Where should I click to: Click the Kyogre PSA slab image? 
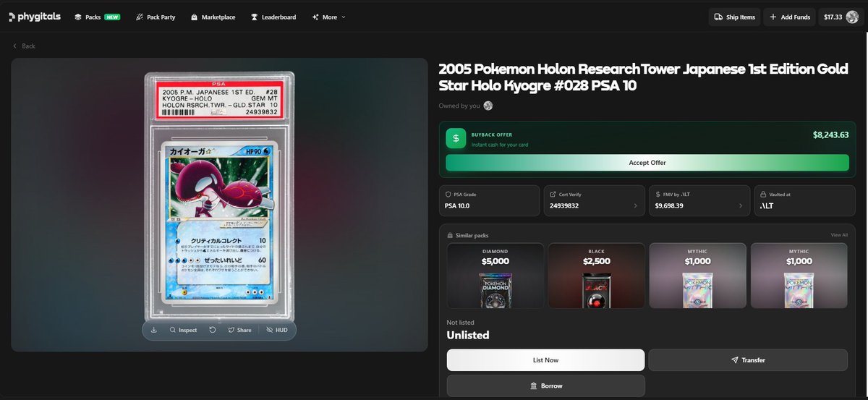(x=220, y=196)
